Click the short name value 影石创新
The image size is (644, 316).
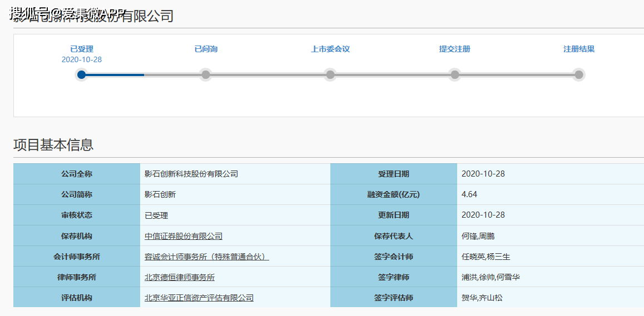point(160,194)
